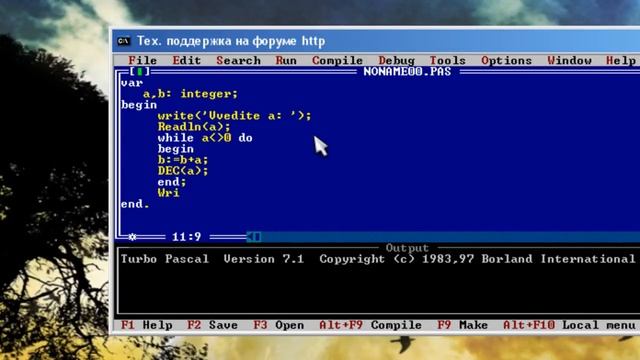
Task: Click the console window title bar text
Action: [x=231, y=41]
